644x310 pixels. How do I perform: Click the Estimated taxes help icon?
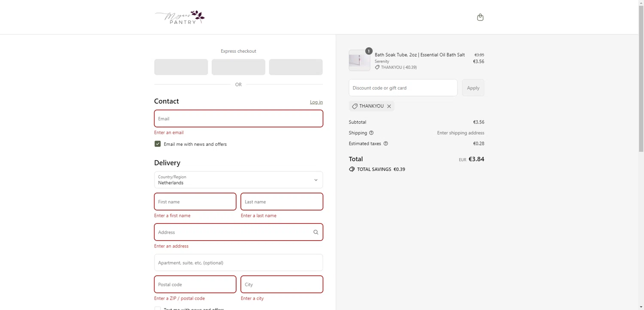tap(386, 144)
